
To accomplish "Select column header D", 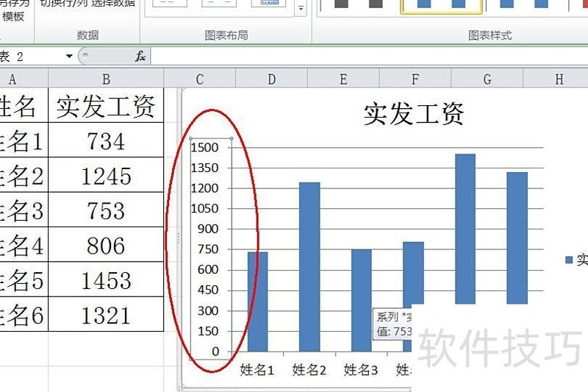I will (271, 79).
